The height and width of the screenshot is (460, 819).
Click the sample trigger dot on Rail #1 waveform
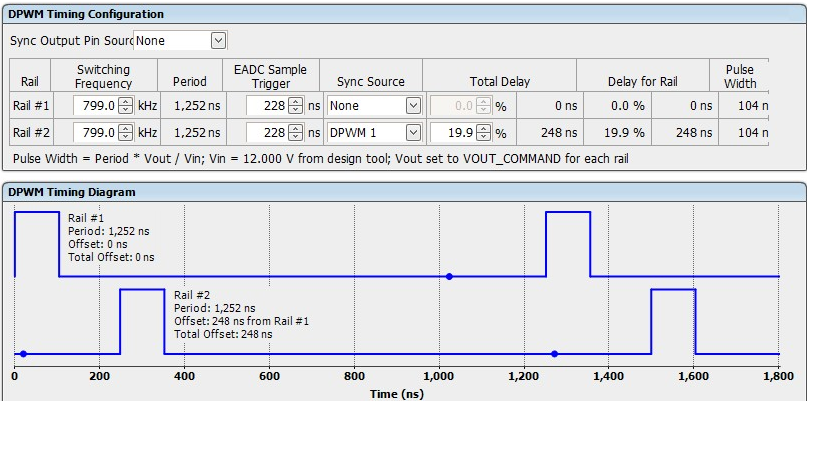(x=449, y=276)
